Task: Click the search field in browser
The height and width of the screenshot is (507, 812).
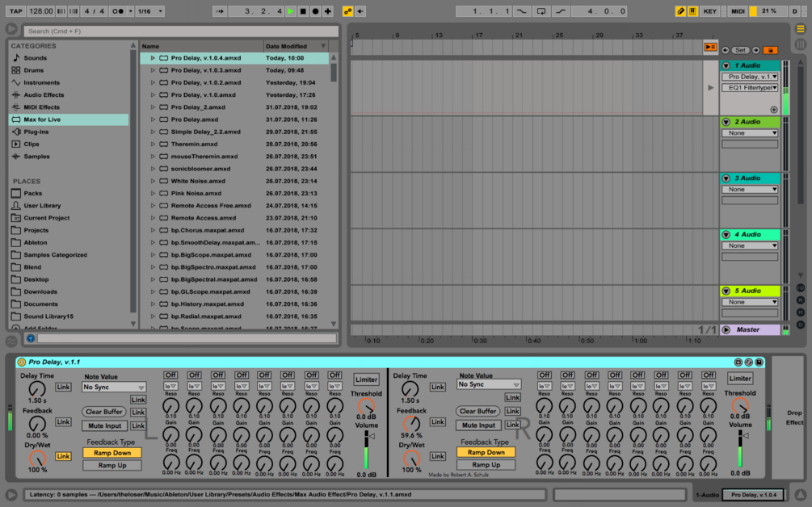Action: tap(181, 31)
